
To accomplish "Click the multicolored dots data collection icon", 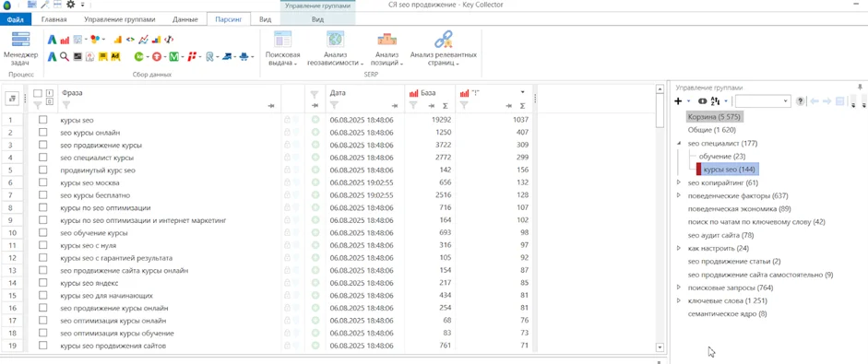I will 95,40.
